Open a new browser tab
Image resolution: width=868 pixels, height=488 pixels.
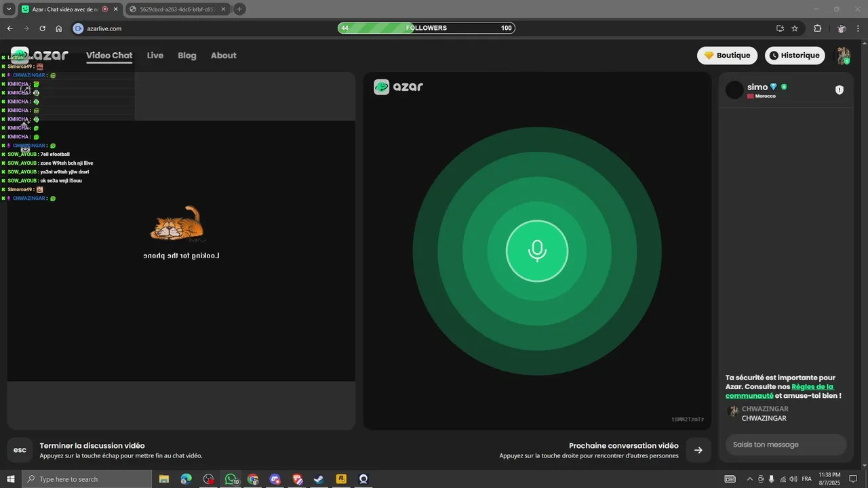click(239, 9)
